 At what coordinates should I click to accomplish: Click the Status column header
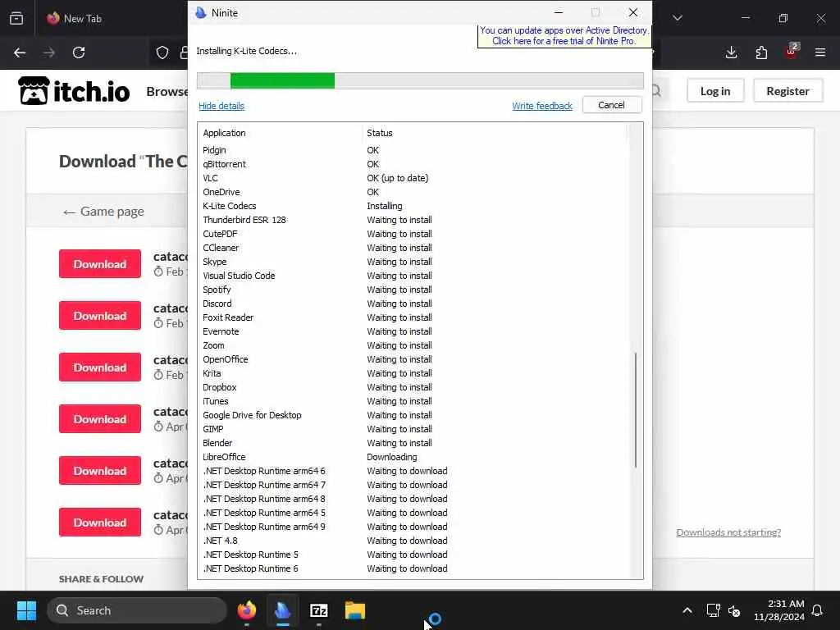tap(379, 133)
